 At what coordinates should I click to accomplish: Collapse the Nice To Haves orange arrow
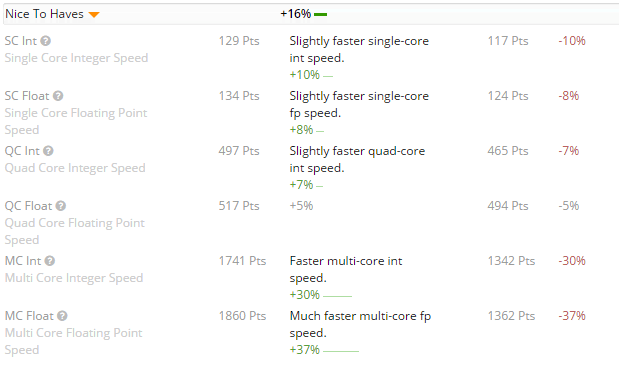[x=94, y=15]
